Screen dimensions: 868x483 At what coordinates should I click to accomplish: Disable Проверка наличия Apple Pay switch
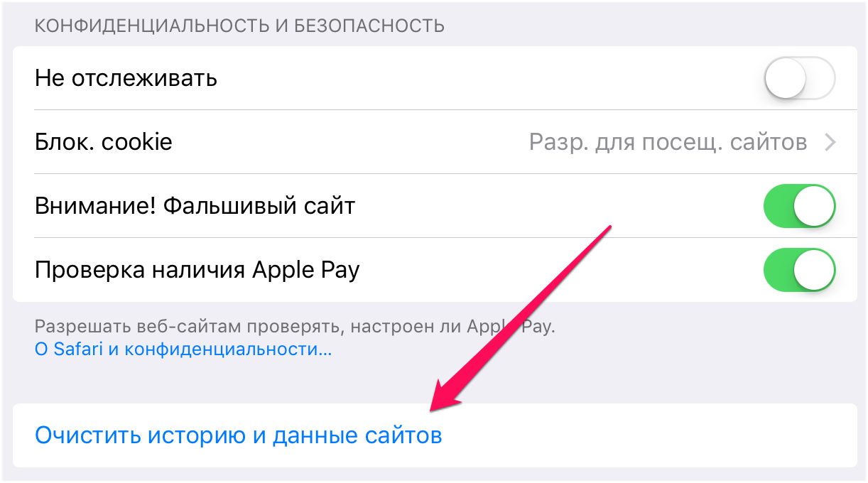[799, 270]
